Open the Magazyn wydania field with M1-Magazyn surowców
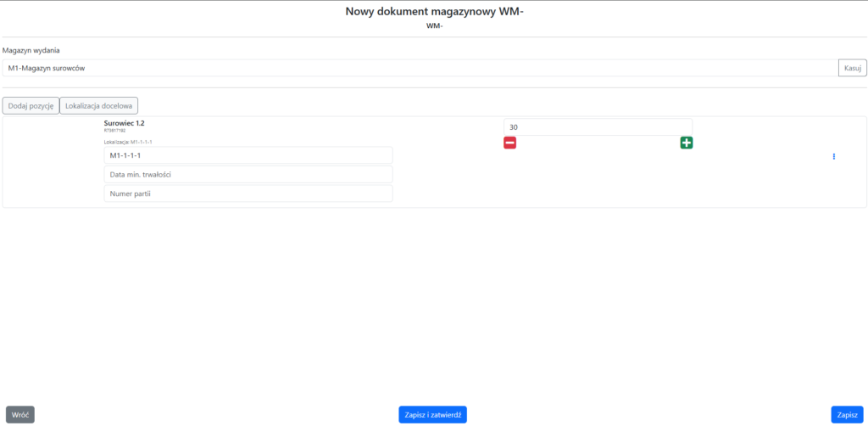Viewport: 868px width, 426px height. coord(420,68)
